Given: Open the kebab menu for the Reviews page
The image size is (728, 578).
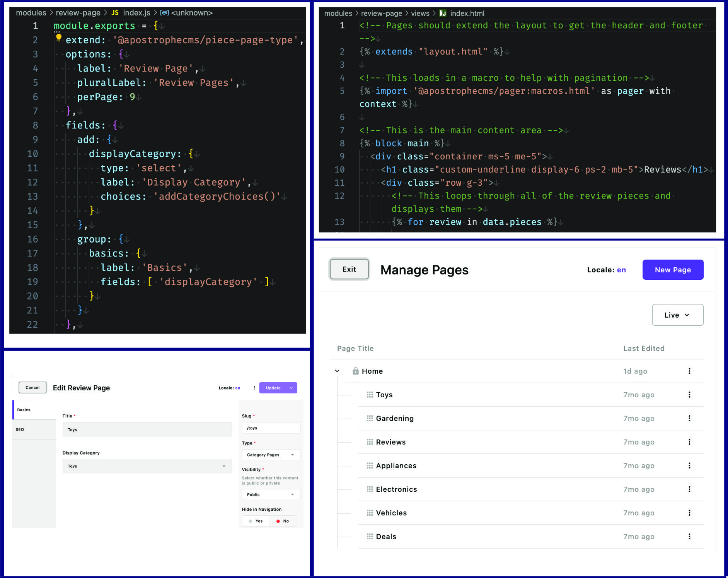Looking at the screenshot, I should [689, 442].
